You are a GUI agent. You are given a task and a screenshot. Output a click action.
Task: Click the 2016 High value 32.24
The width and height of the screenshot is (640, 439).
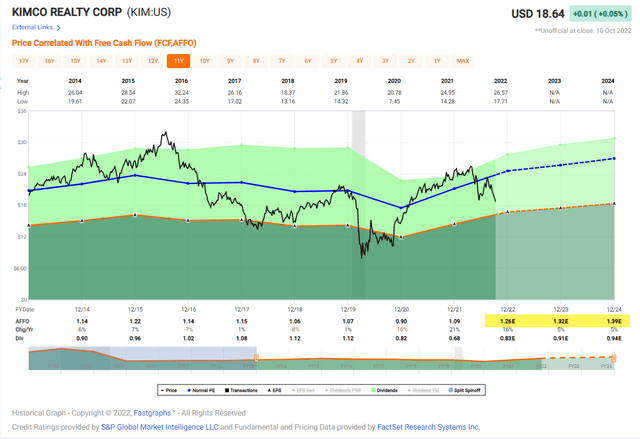tap(182, 93)
